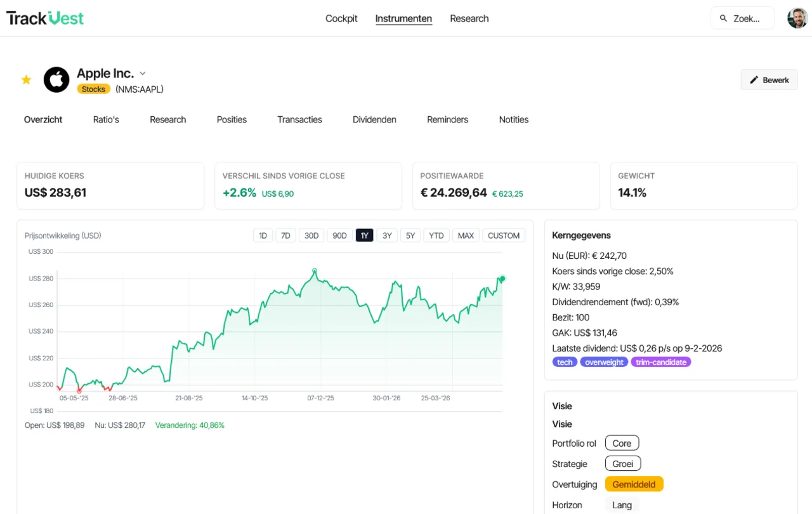Select the 1D chart range
The height and width of the screenshot is (514, 812).
263,235
